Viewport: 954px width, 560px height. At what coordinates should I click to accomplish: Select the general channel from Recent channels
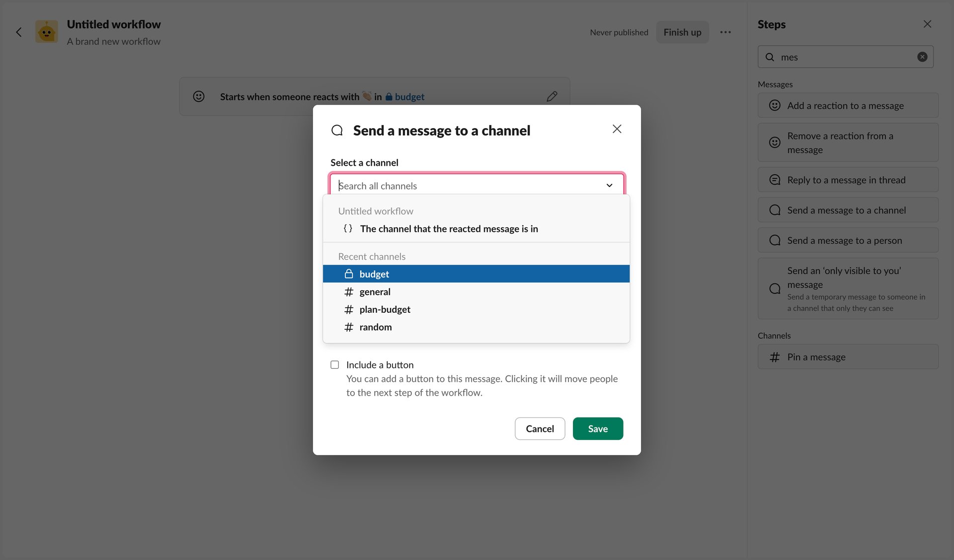pyautogui.click(x=375, y=291)
